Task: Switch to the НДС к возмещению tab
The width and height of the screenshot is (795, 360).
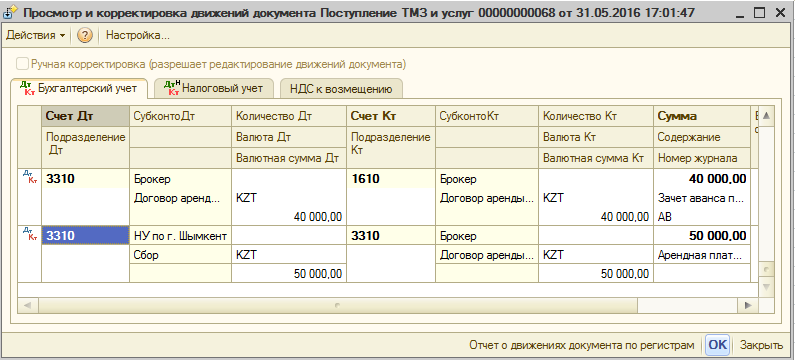Action: click(x=341, y=89)
